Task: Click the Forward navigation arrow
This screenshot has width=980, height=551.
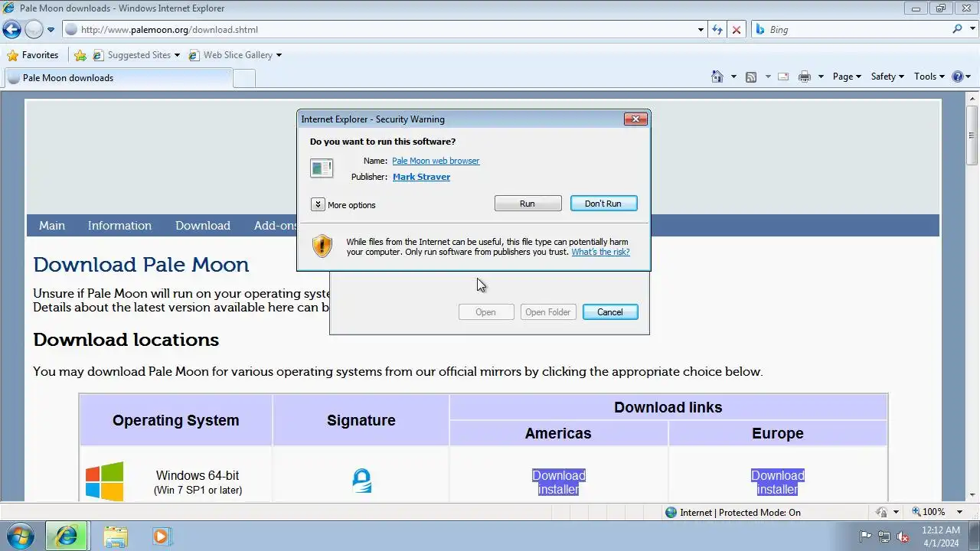Action: (34, 30)
